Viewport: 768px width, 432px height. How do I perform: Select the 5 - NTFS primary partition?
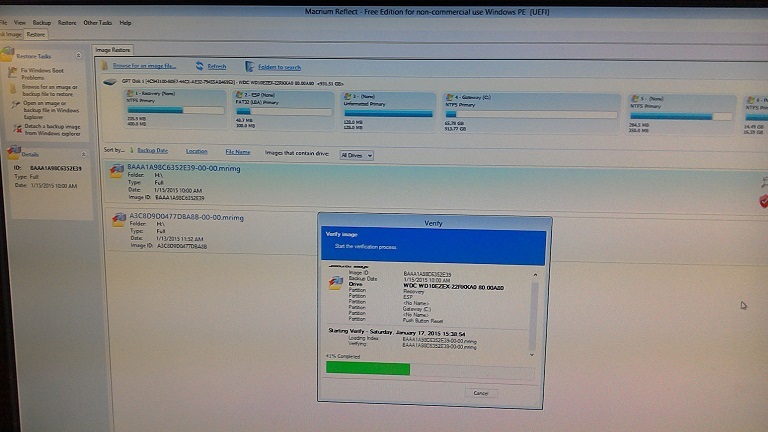[681, 116]
